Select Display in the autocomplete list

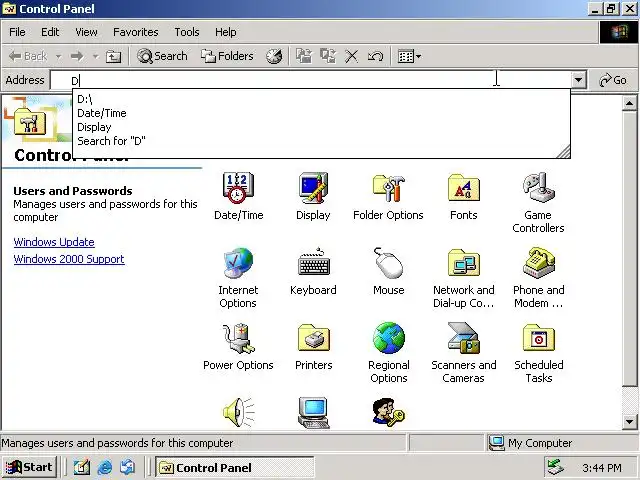coord(321,127)
